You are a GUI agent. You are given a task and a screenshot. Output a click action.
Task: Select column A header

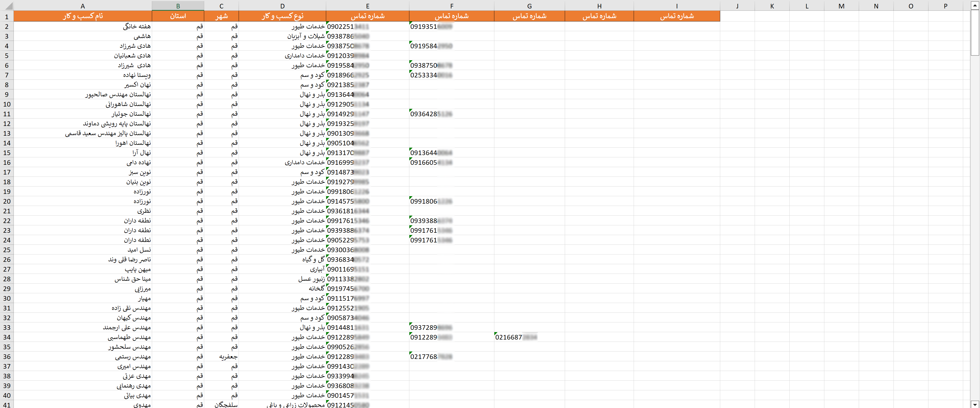pos(82,6)
